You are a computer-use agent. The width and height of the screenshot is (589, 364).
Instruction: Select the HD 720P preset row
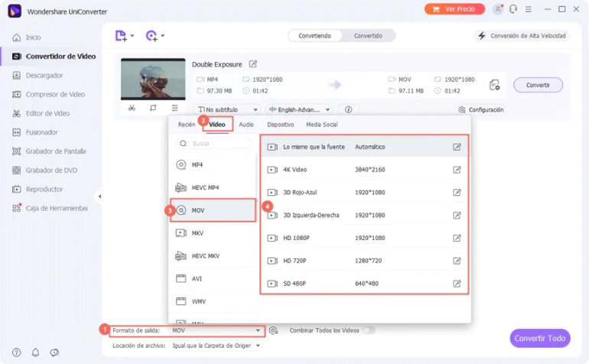[364, 261]
